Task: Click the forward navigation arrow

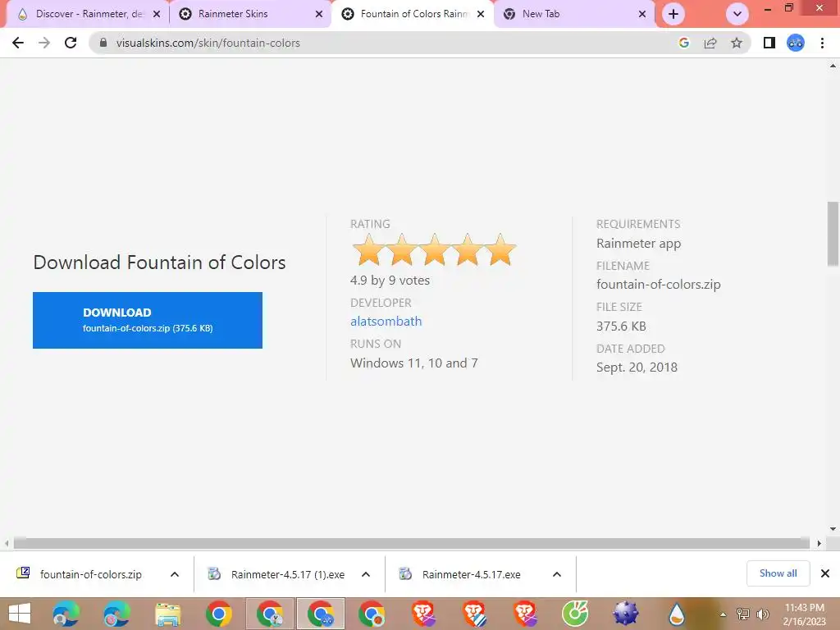Action: click(x=44, y=43)
